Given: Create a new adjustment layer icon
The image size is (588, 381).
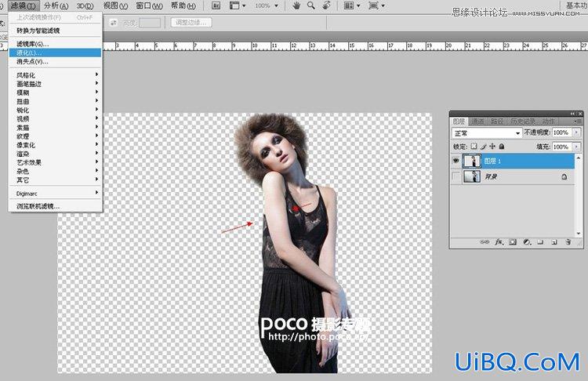Looking at the screenshot, I should coord(527,242).
